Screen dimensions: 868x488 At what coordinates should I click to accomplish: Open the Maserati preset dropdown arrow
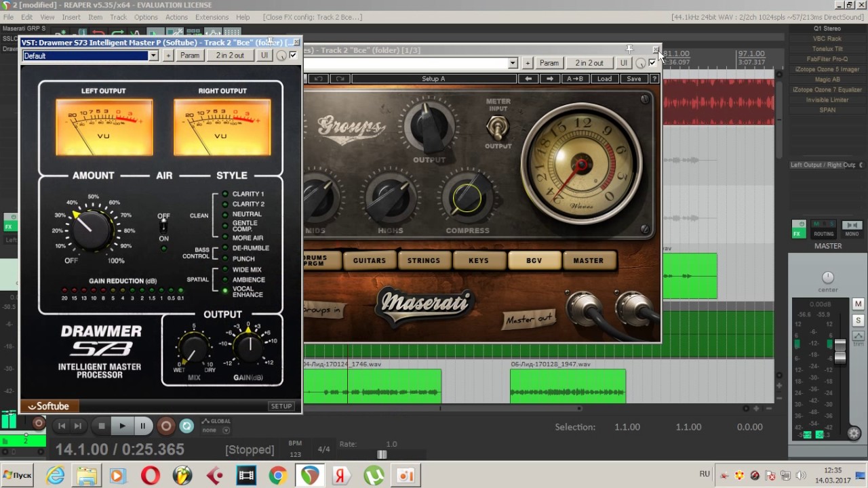tap(513, 63)
